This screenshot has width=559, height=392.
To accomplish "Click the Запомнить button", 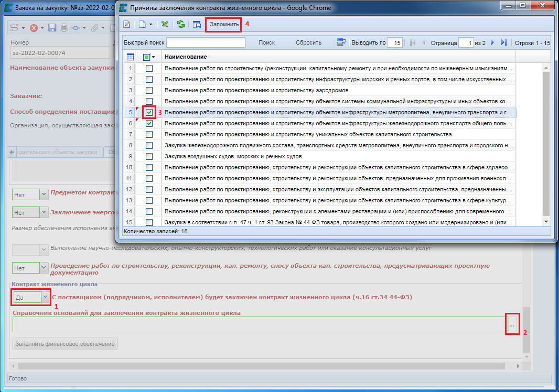I will (224, 25).
